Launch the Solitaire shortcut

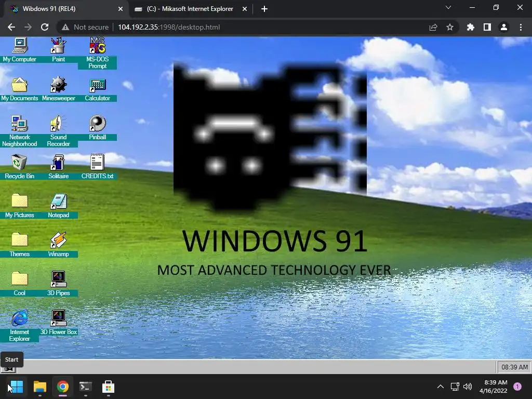(58, 167)
